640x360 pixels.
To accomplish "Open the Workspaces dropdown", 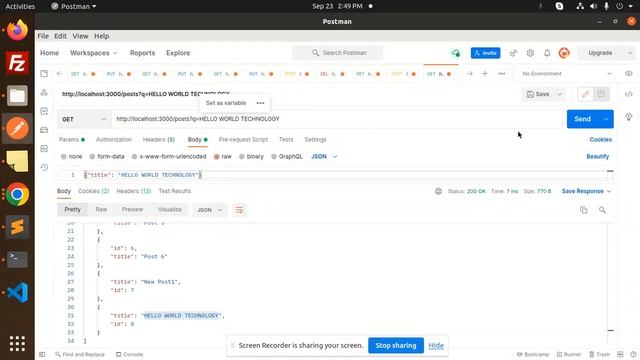I will pos(93,53).
